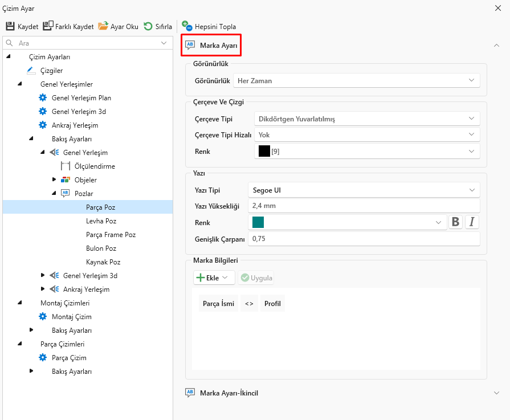Click the Yazı Yüksekliği input field
Screen dimensions: 510x420
pos(364,206)
